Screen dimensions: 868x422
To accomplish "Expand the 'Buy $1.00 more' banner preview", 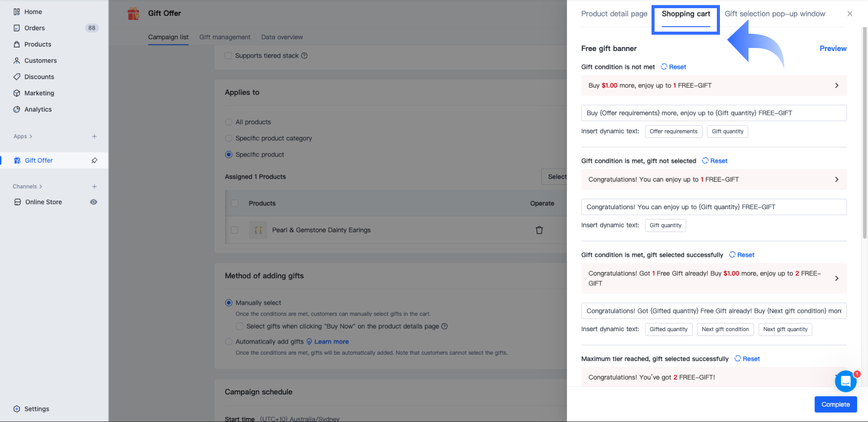I will [x=836, y=86].
